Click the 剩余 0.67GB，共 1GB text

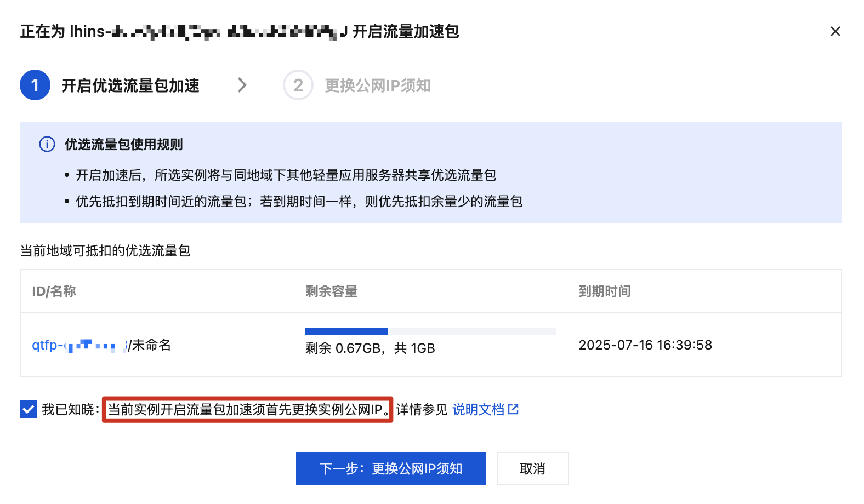[x=370, y=348]
